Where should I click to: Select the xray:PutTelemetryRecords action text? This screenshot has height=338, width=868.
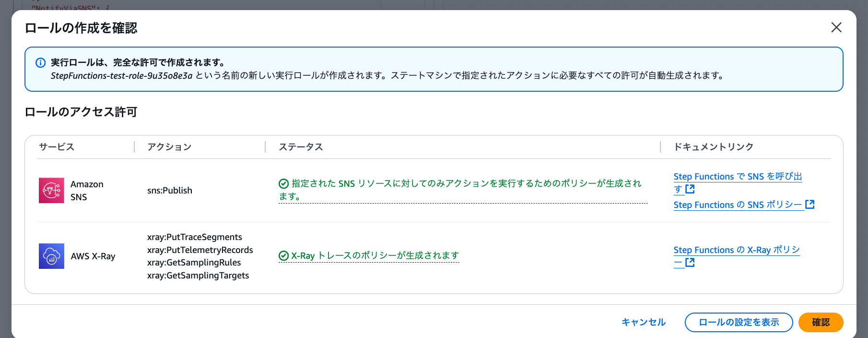(200, 250)
